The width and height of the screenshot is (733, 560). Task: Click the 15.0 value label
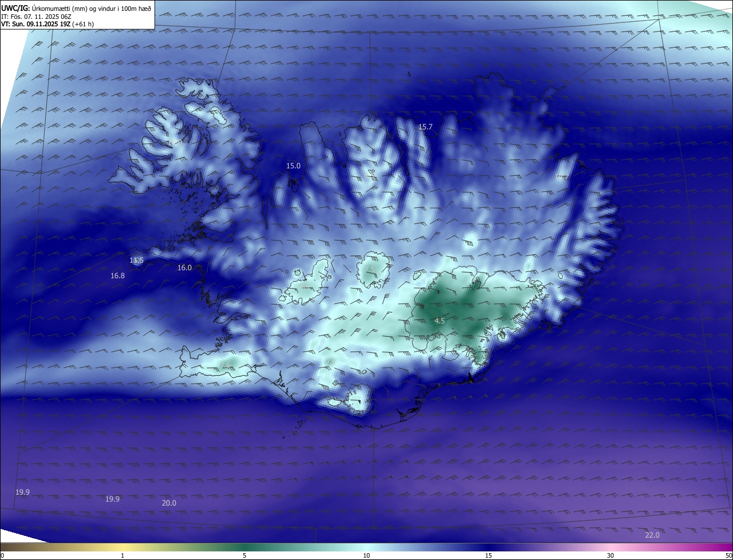pyautogui.click(x=293, y=165)
